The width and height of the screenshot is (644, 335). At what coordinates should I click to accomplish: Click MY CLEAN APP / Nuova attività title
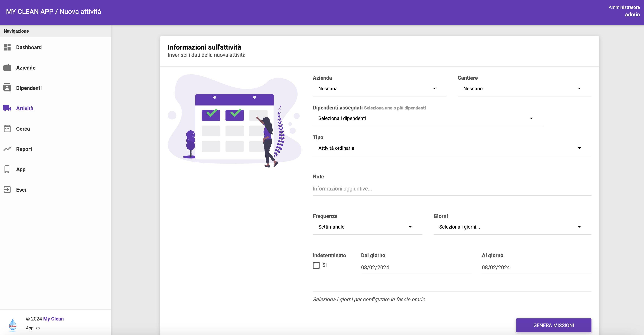pos(53,11)
